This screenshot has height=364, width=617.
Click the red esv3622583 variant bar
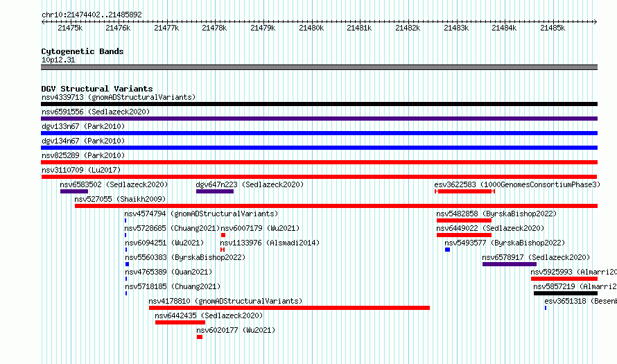point(464,191)
